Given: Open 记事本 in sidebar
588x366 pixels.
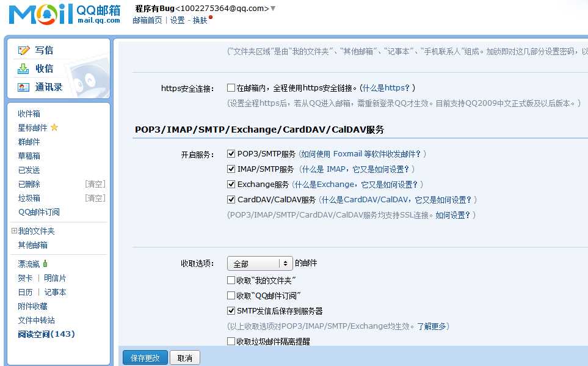Looking at the screenshot, I should tap(55, 292).
